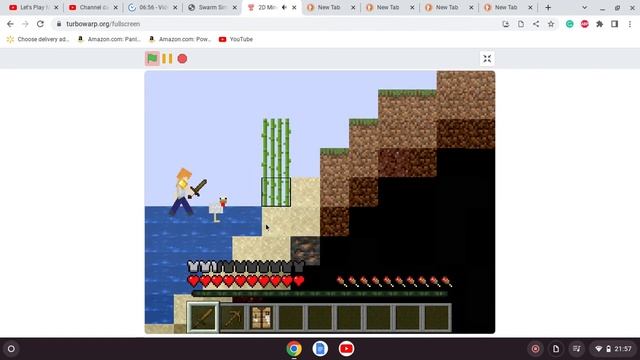Reload the turbowarp page
The image size is (640, 360).
coord(40,24)
